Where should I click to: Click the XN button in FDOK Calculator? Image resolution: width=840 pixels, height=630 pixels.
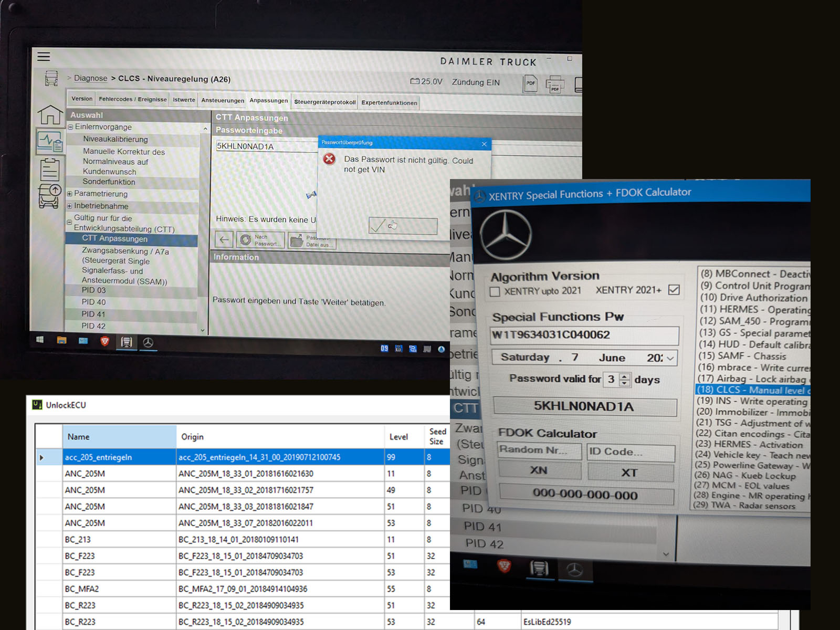pyautogui.click(x=539, y=470)
